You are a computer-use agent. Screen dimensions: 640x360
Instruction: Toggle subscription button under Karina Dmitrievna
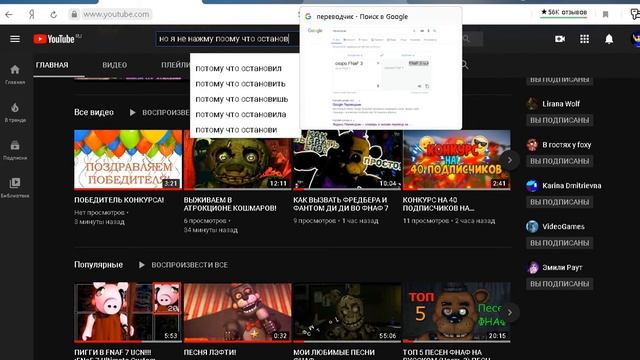point(560,202)
